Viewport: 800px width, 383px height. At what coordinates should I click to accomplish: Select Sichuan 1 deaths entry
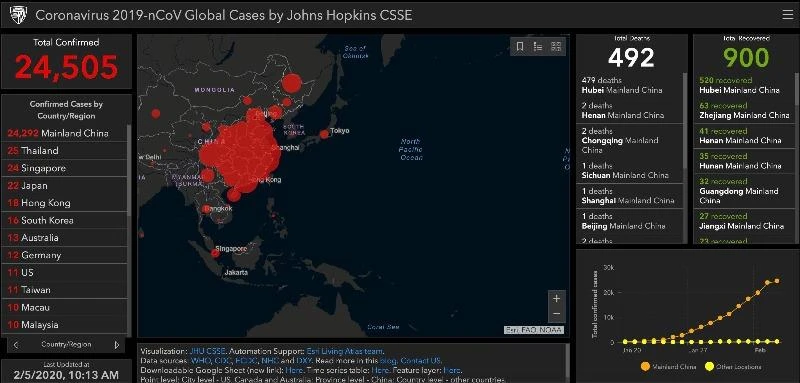(629, 170)
